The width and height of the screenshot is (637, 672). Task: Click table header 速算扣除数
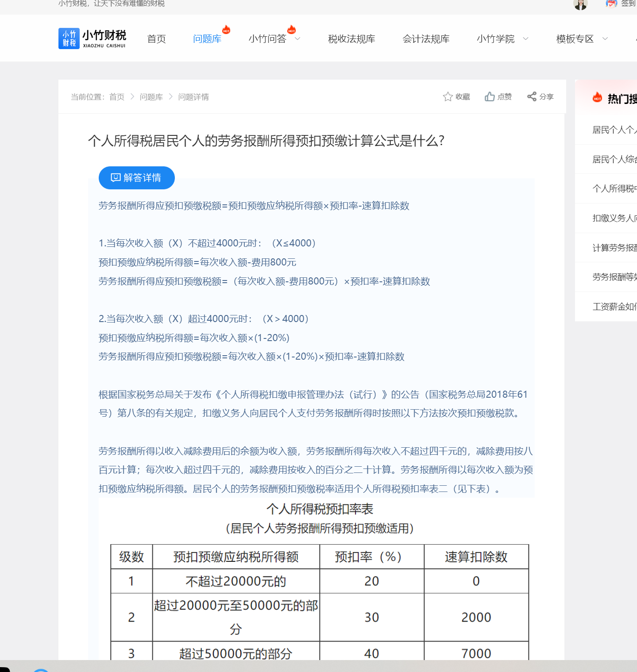pos(476,557)
